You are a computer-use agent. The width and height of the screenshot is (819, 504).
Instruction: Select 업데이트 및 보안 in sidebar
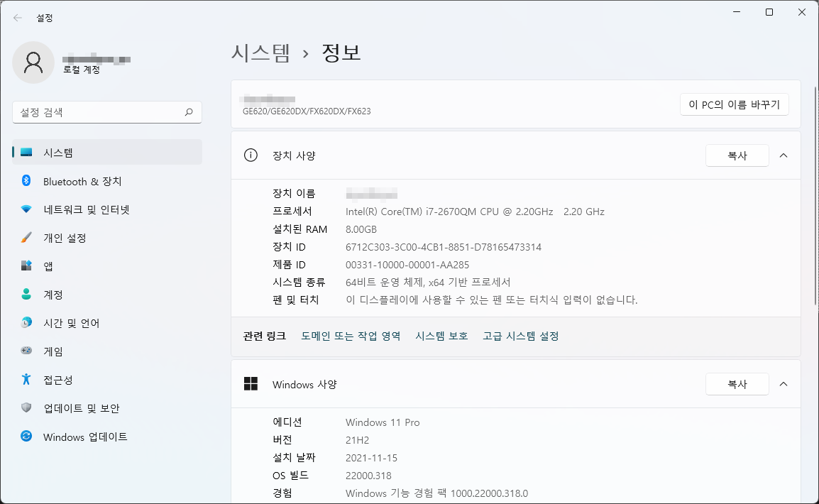(107, 408)
